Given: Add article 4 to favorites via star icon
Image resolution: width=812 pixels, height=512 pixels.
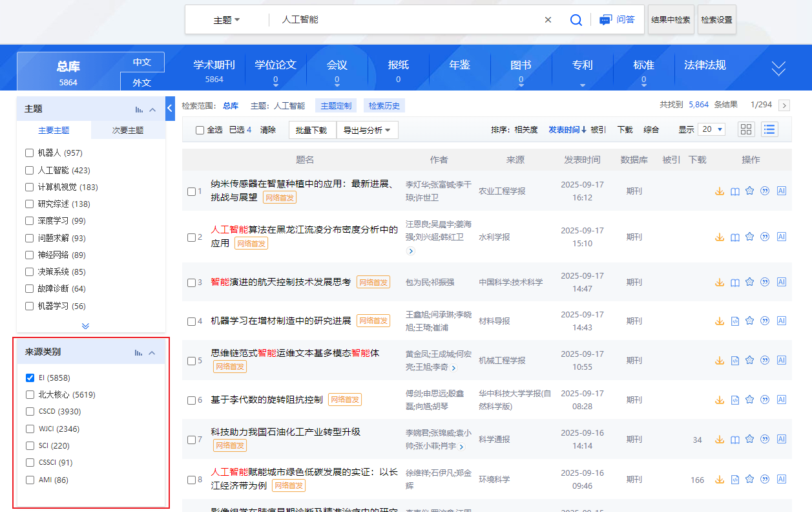Looking at the screenshot, I should [x=750, y=321].
